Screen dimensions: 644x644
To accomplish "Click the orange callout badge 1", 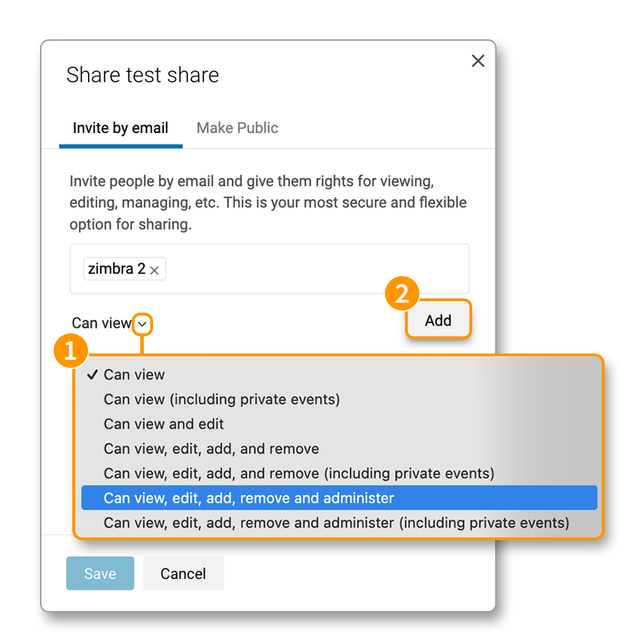I will 71,351.
